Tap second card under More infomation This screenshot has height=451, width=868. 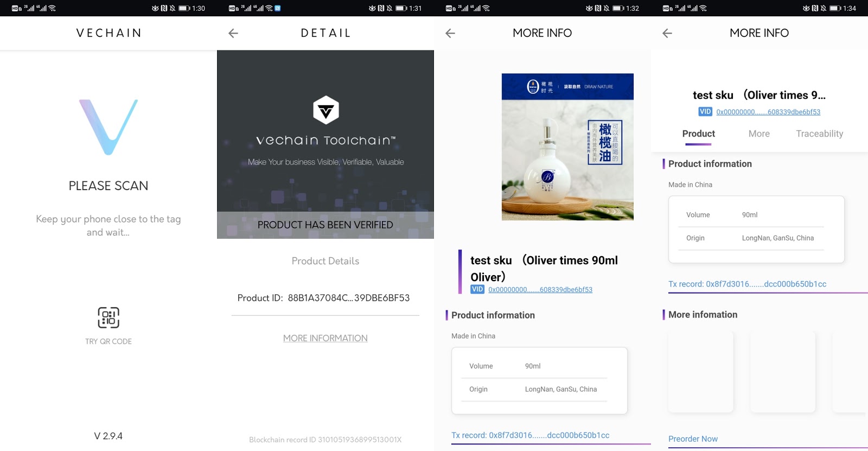[782, 372]
